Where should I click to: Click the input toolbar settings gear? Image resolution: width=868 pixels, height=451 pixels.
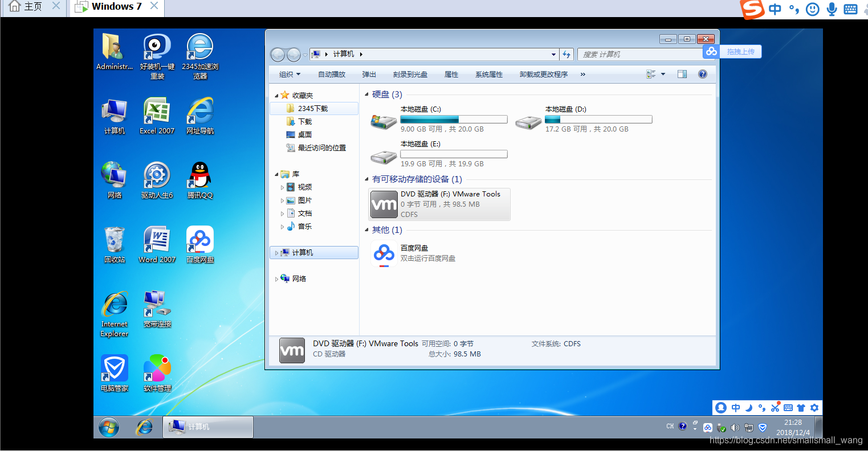coord(814,408)
